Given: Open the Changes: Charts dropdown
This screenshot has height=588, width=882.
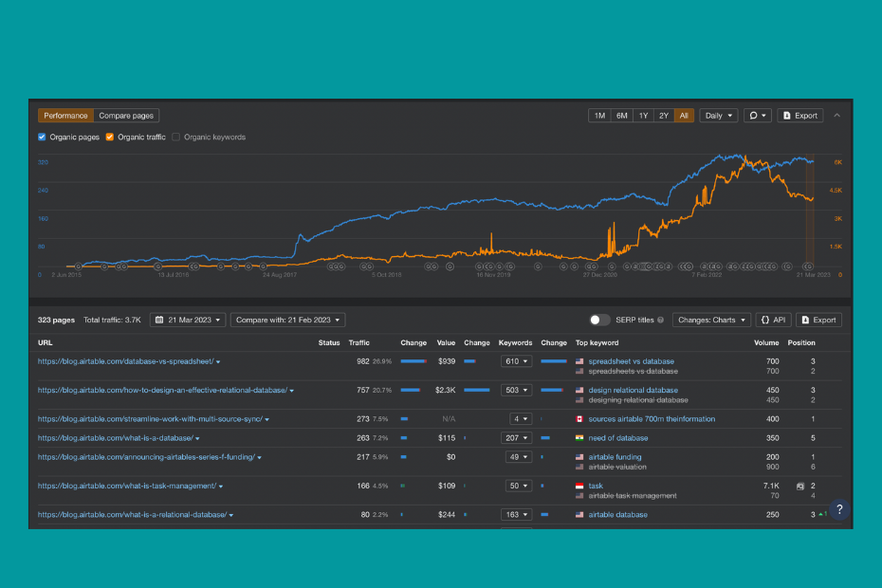Looking at the screenshot, I should 711,320.
